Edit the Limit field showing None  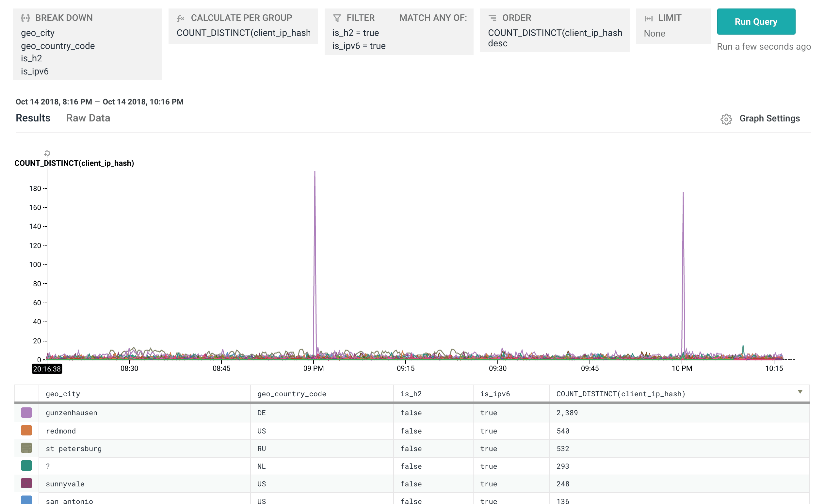click(654, 34)
